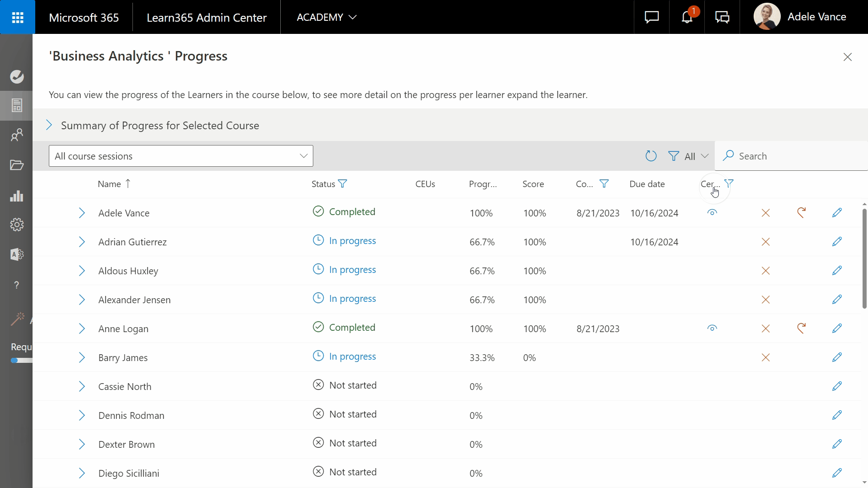The image size is (868, 488).
Task: Click Barry James progress value 33.3%
Action: 482,358
